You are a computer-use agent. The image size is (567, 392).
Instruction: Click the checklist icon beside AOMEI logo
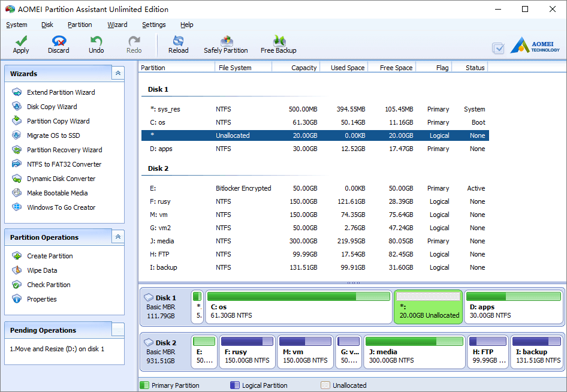click(498, 48)
